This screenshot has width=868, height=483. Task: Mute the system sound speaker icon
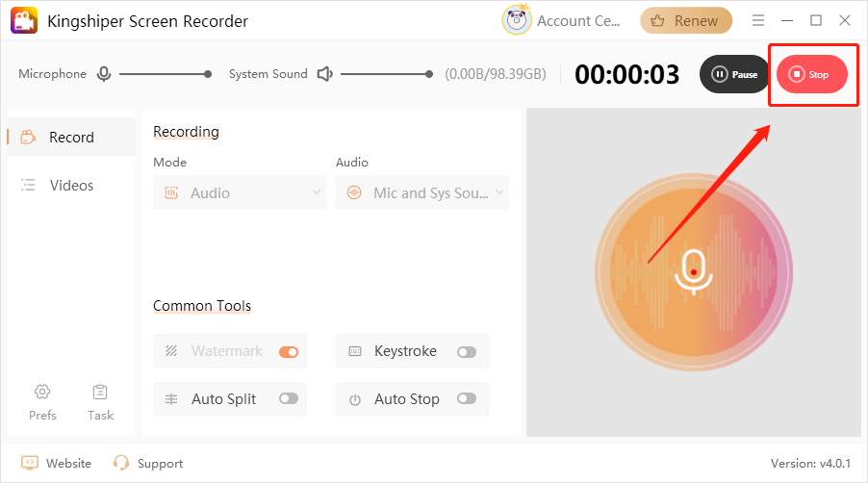pos(324,73)
